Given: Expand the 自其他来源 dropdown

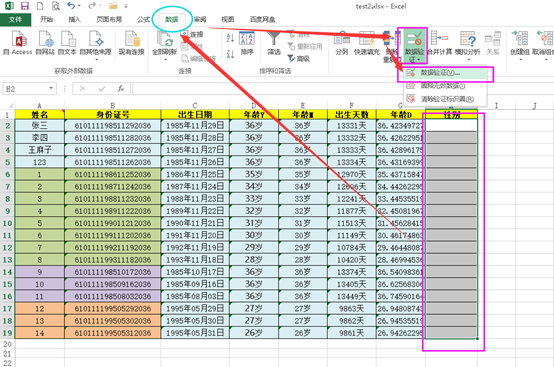Looking at the screenshot, I should [x=95, y=60].
